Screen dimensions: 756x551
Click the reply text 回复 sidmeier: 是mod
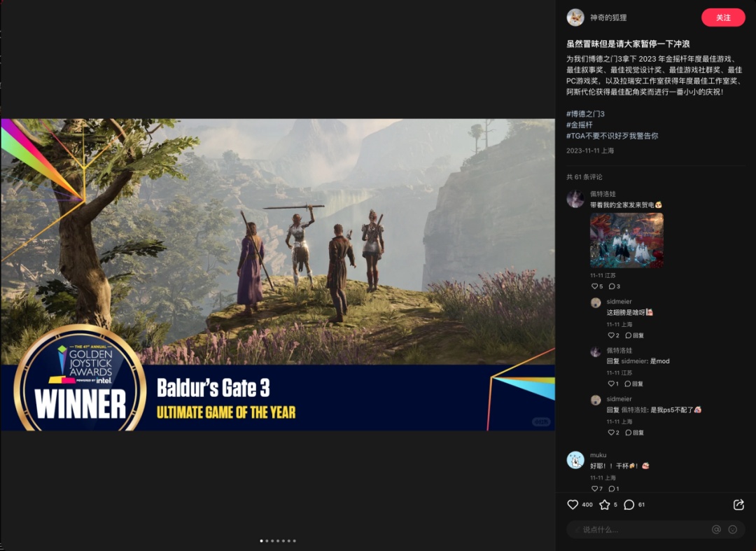[638, 361]
